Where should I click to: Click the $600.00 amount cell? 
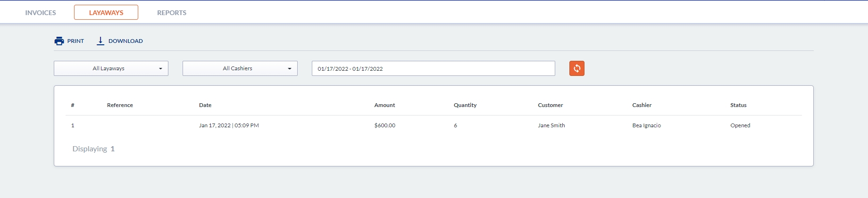(384, 125)
